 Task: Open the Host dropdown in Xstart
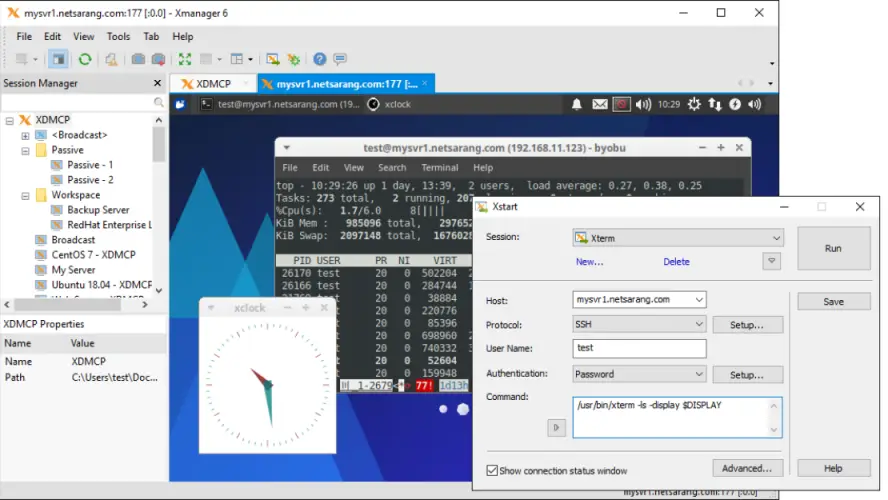pos(699,300)
